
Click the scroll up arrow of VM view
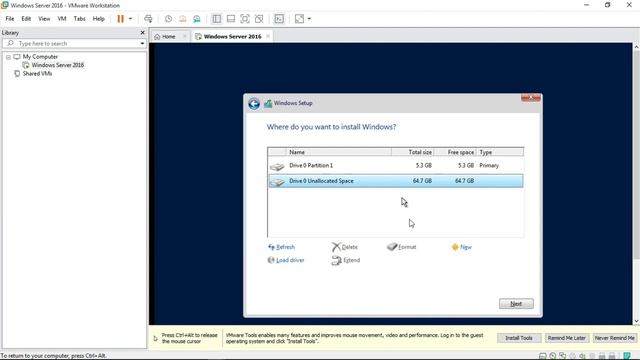636,47
